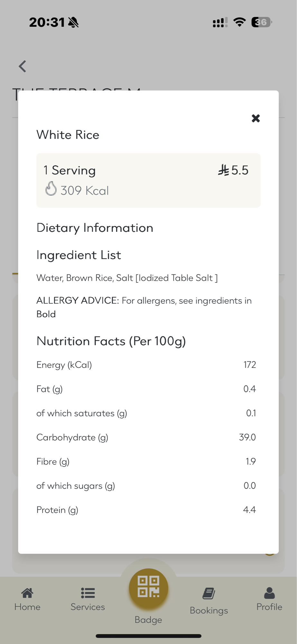Tap the Wi-Fi status icon
The image size is (297, 644).
coord(239,22)
